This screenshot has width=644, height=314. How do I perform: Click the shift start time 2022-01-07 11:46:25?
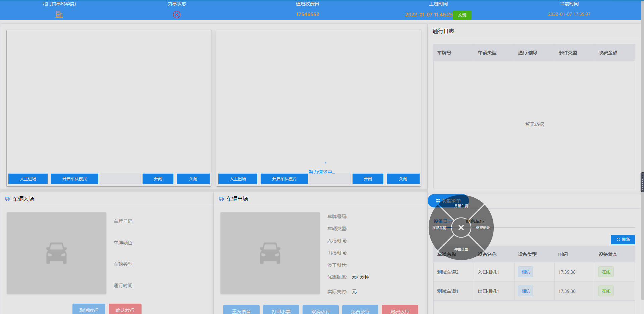pos(429,15)
